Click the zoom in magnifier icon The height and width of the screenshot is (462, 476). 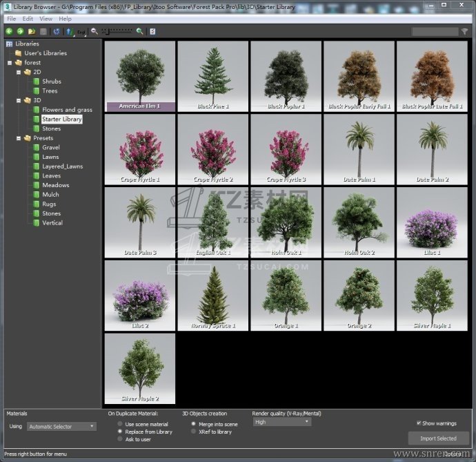[139, 31]
